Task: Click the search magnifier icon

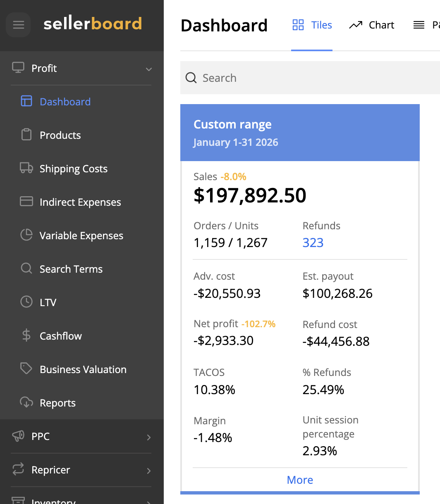Action: (191, 78)
